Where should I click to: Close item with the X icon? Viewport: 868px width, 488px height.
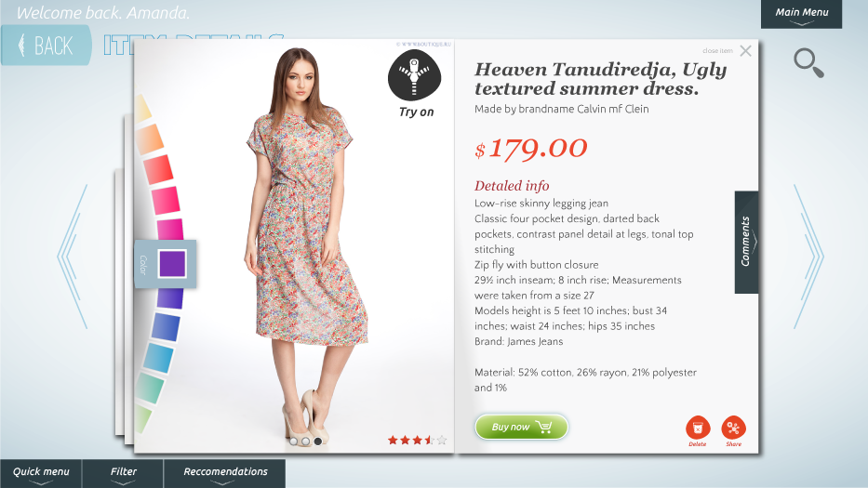tap(745, 51)
